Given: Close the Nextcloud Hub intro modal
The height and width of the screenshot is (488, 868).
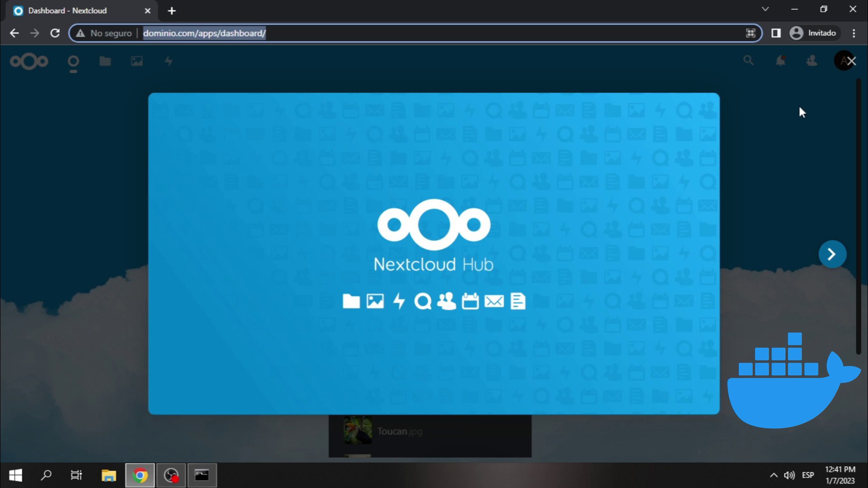Looking at the screenshot, I should (851, 61).
